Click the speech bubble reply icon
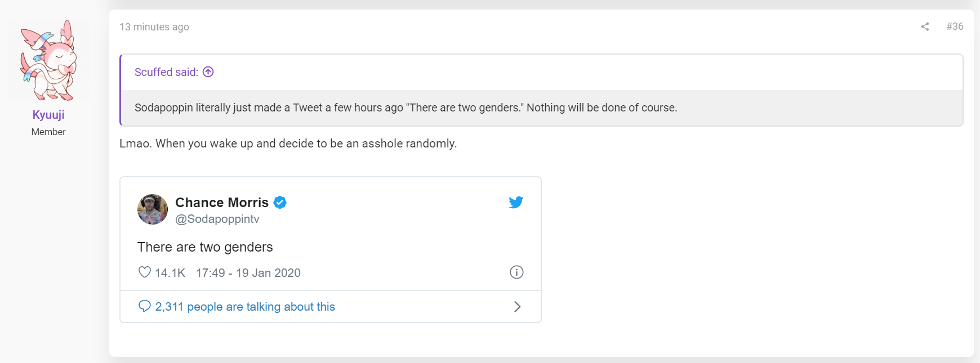 (x=145, y=306)
